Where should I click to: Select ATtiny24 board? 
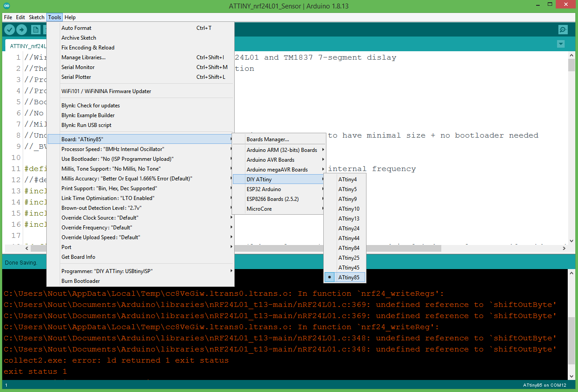345,229
